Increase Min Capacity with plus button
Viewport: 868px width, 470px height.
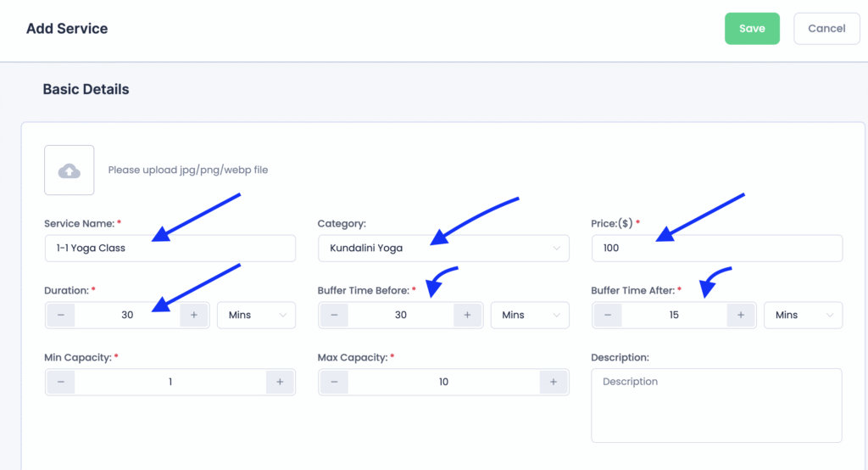(x=280, y=382)
